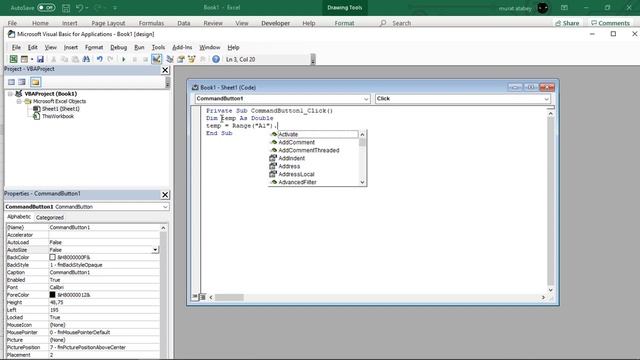The width and height of the screenshot is (640, 360).
Task: Click the autocomplete list scroll down arrow
Action: pos(362,182)
